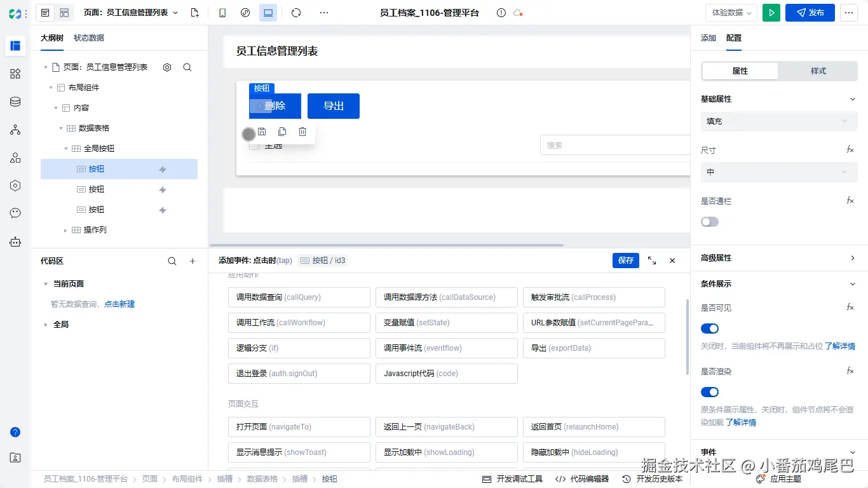The height and width of the screenshot is (488, 868).
Task: Click the canvas horizontal scrollbar
Action: pos(386,245)
